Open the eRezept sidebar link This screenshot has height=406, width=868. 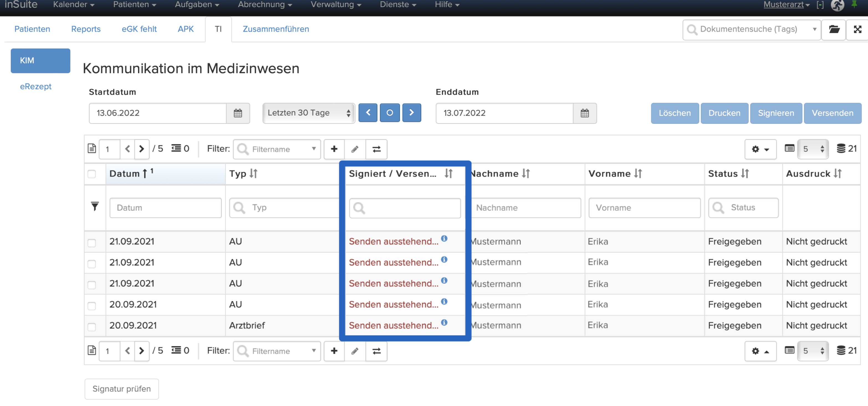[x=36, y=86]
